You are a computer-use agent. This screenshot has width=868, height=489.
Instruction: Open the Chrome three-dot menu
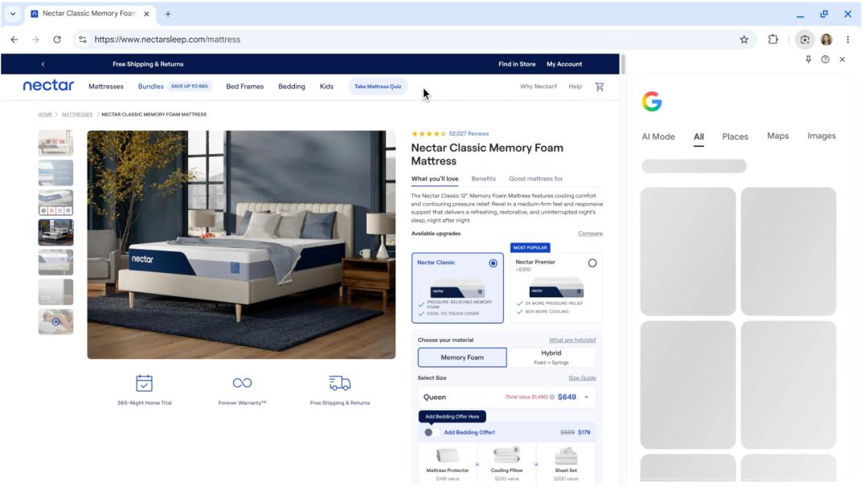(x=848, y=39)
